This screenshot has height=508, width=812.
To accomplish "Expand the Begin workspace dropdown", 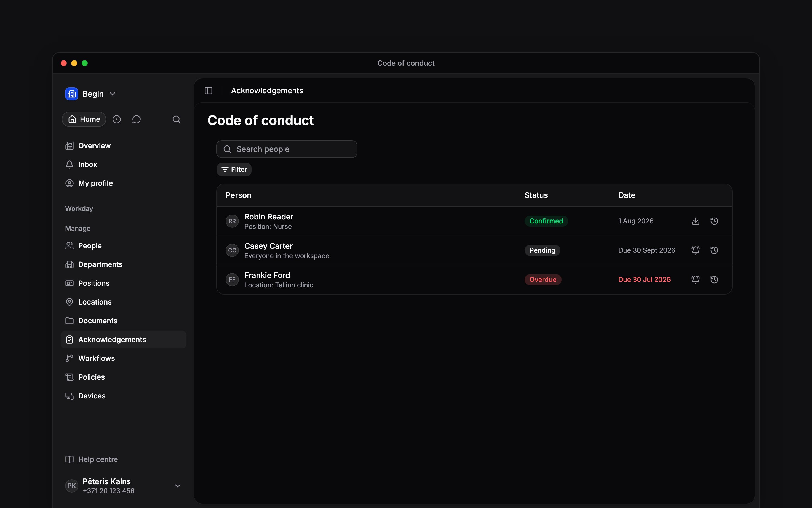I will [113, 94].
